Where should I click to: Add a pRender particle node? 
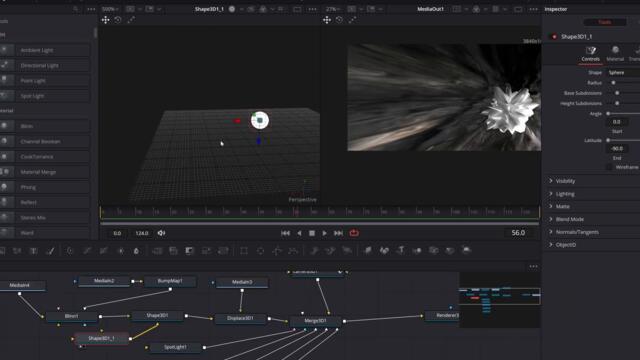tap(347, 251)
